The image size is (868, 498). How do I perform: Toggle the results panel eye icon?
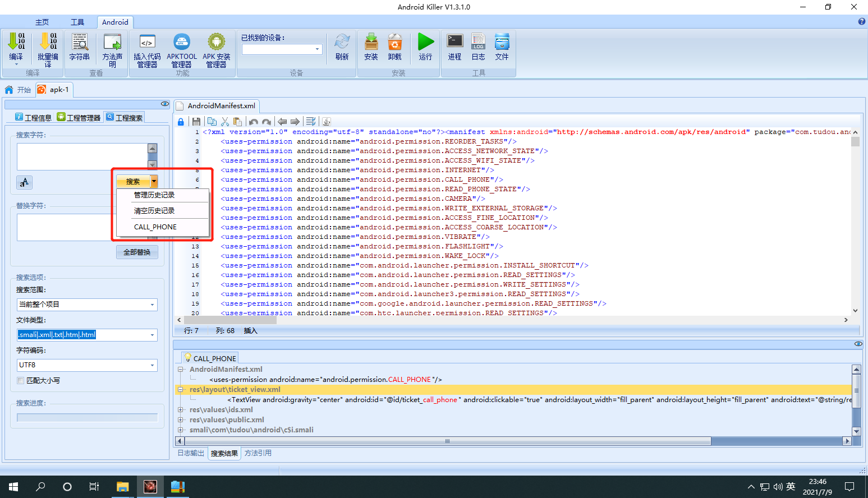[x=858, y=344]
